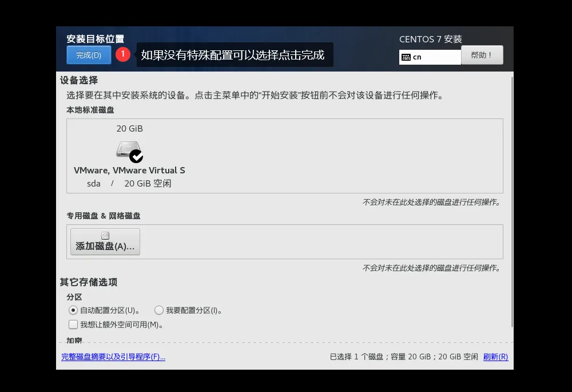Image resolution: width=572 pixels, height=392 pixels.
Task: Click the 刷新(R) refresh link
Action: tap(495, 357)
